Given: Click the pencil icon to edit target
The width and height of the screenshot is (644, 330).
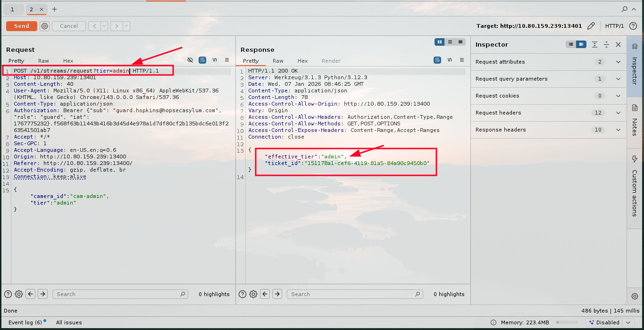Looking at the screenshot, I should click(591, 26).
